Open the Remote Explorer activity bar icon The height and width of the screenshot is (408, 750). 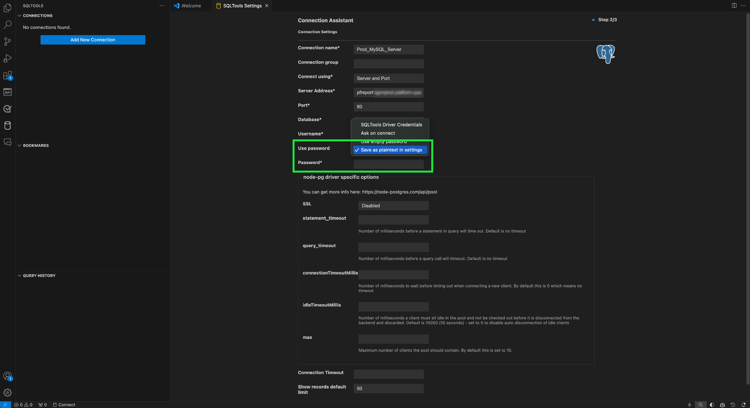(7, 92)
